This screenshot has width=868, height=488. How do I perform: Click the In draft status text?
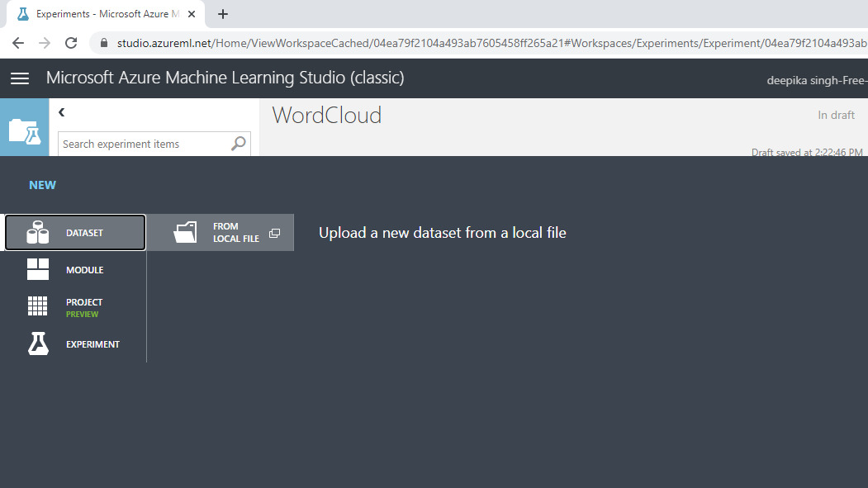836,115
